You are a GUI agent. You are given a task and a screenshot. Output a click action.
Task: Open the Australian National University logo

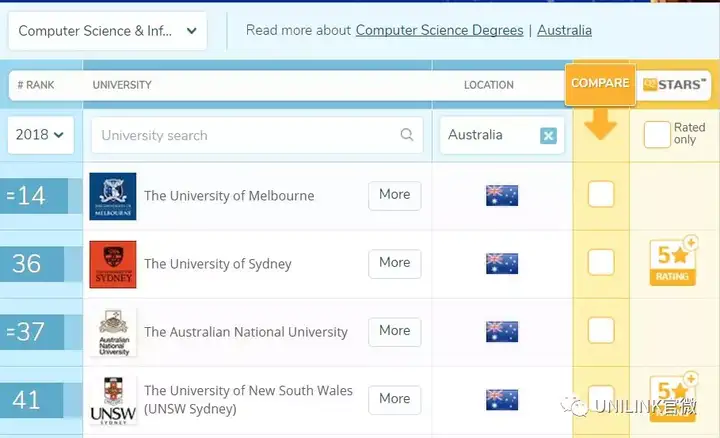click(x=113, y=332)
